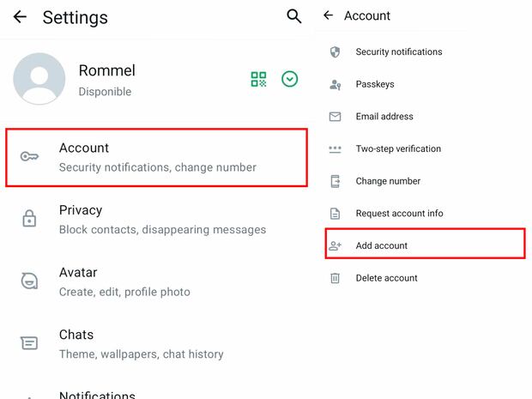Tap the Avatar face icon
This screenshot has width=532, height=399.
tap(29, 281)
